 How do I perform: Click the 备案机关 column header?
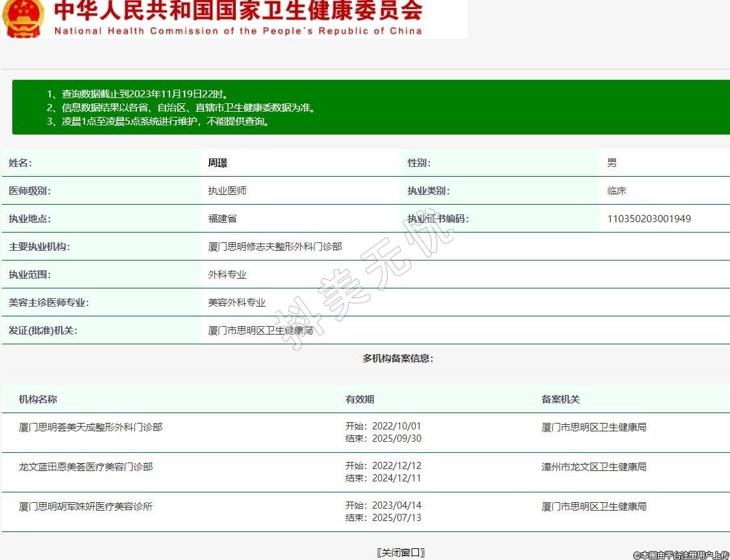560,400
